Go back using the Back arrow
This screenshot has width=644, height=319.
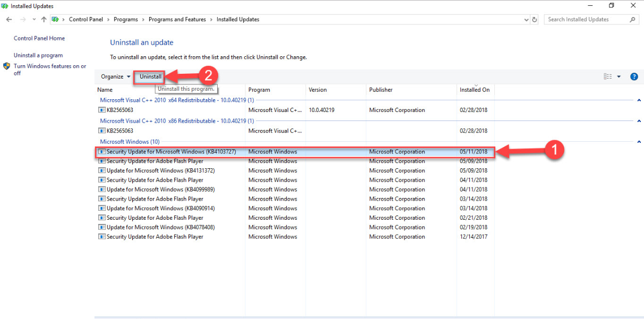[9, 19]
